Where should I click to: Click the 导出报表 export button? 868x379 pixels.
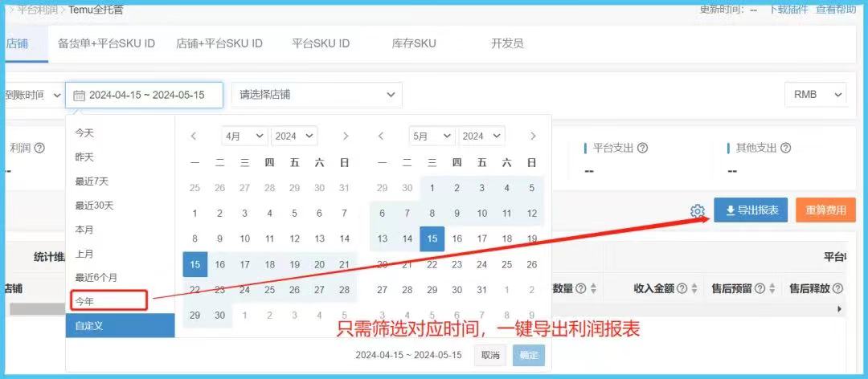[x=751, y=210]
